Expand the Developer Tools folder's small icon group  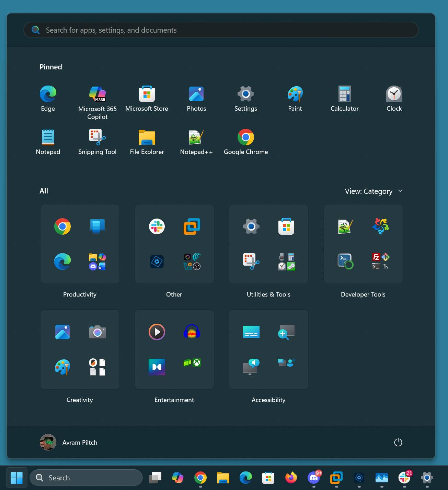pyautogui.click(x=381, y=262)
